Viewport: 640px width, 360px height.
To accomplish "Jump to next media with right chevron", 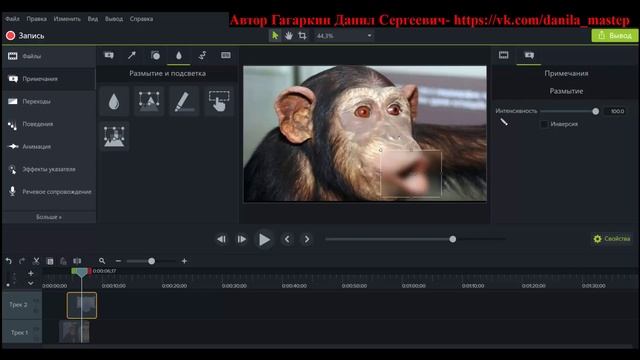I will (307, 239).
